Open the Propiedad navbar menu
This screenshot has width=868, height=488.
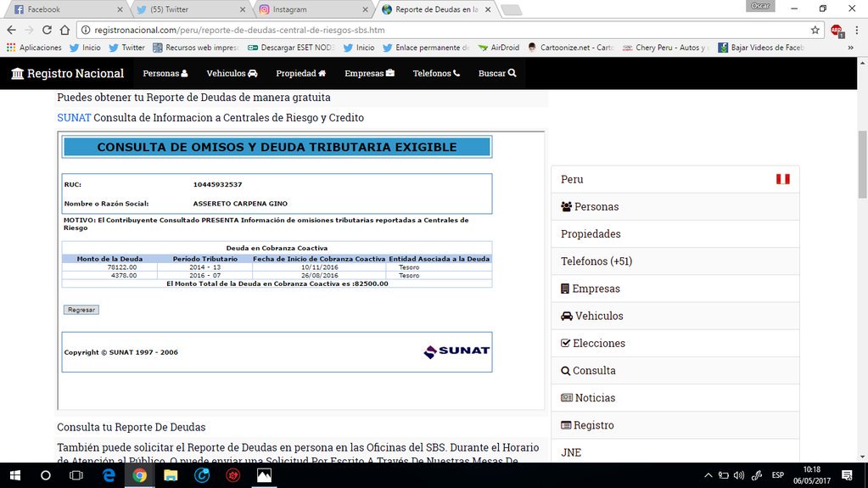point(300,73)
